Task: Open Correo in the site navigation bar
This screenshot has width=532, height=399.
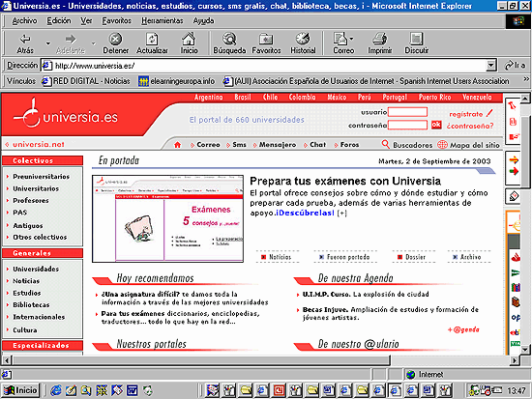Action: (208, 145)
